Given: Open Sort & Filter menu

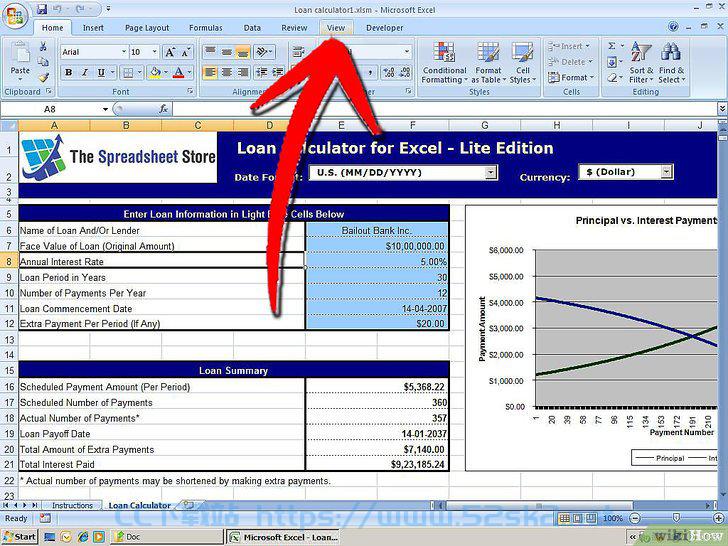Looking at the screenshot, I should [641, 62].
